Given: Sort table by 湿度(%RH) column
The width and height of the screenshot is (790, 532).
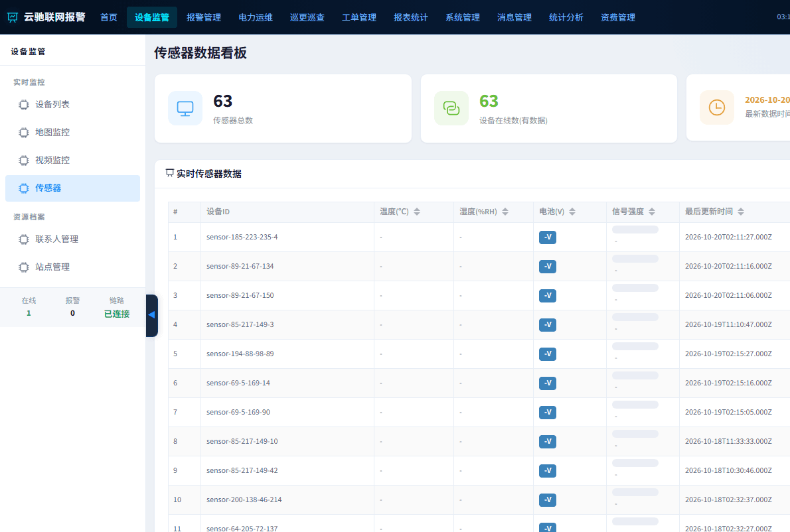Looking at the screenshot, I should pos(505,212).
